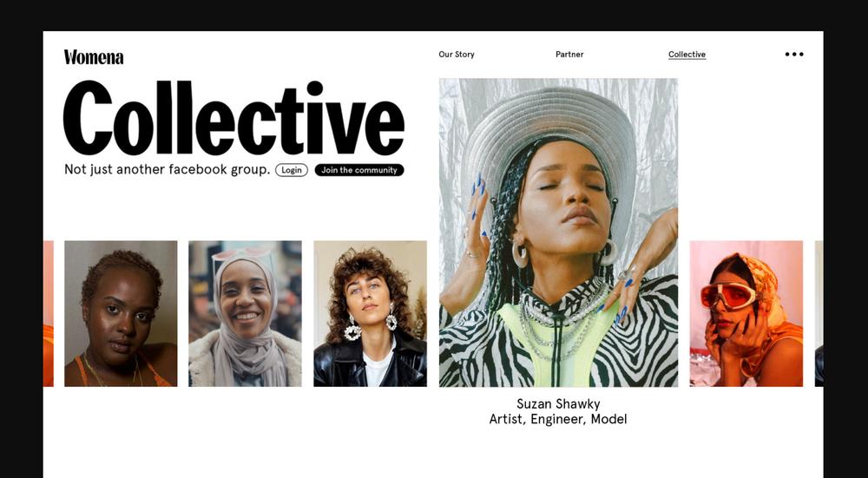Image resolution: width=868 pixels, height=478 pixels.
Task: Select the cropped thumbnail at right edge
Action: pyautogui.click(x=819, y=313)
